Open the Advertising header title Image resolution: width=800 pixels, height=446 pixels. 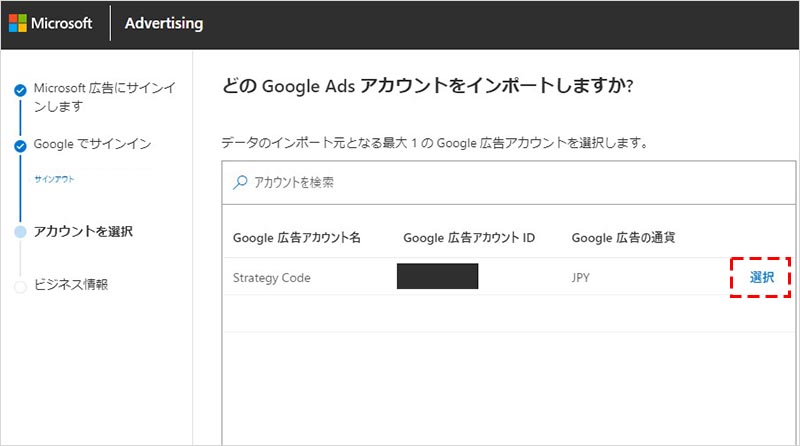(x=163, y=24)
